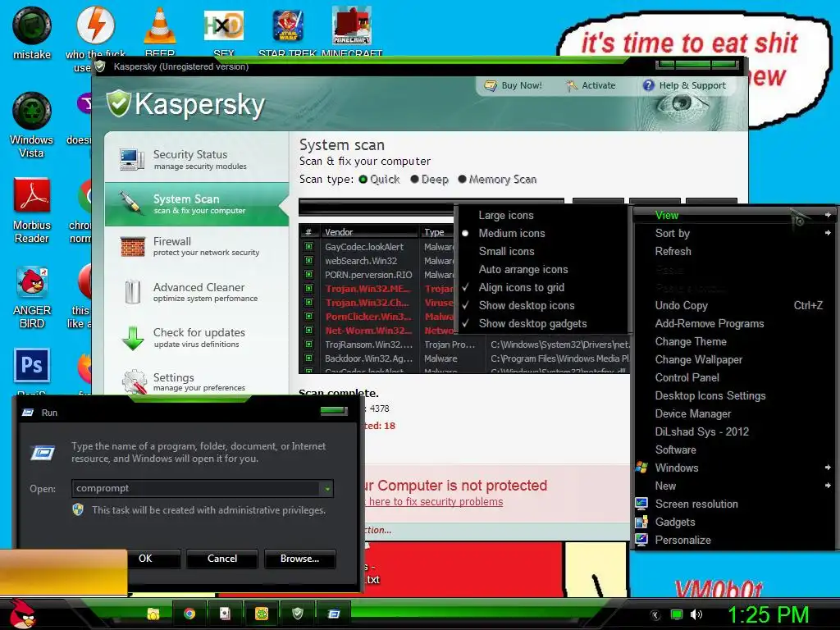Viewport: 840px width, 630px height.
Task: Toggle the checkbox for Backdoor.Win32.Ag row
Action: pos(308,358)
